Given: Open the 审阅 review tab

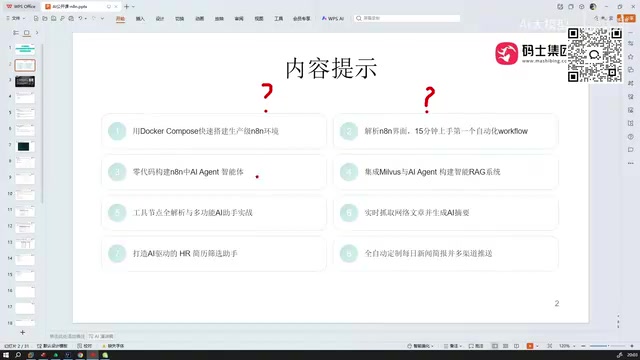Looking at the screenshot, I should pyautogui.click(x=239, y=19).
